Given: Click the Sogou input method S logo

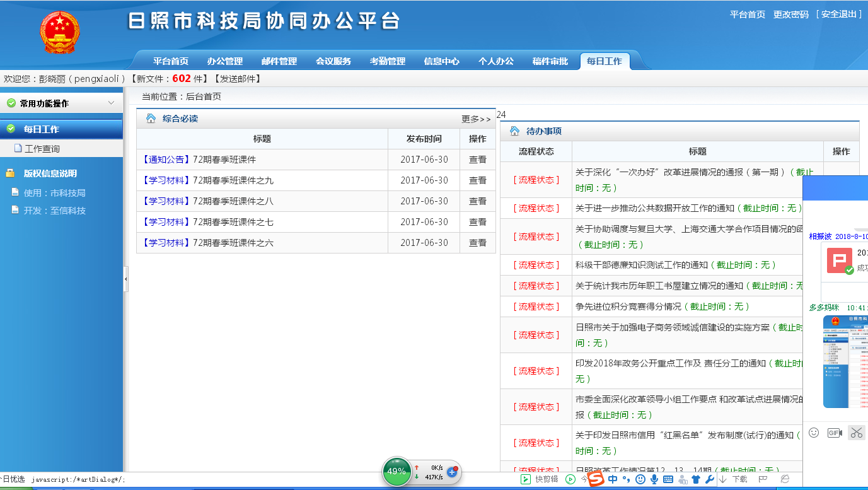Looking at the screenshot, I should point(596,479).
